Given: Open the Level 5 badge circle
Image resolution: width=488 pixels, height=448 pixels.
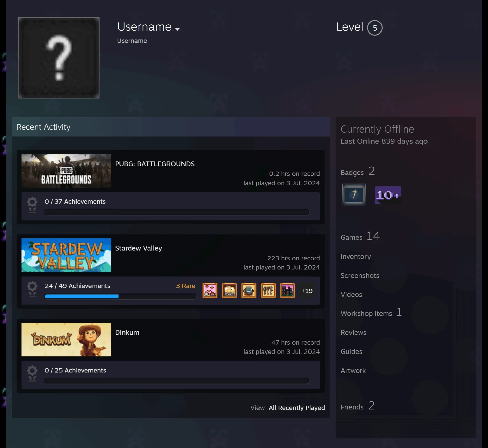Looking at the screenshot, I should [x=374, y=28].
